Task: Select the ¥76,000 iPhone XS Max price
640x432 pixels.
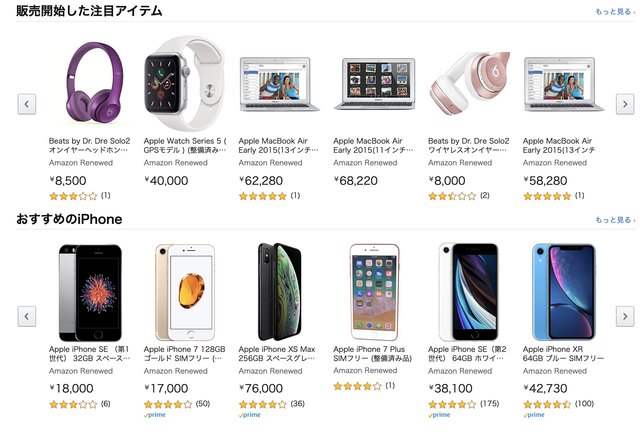Action: pos(263,388)
